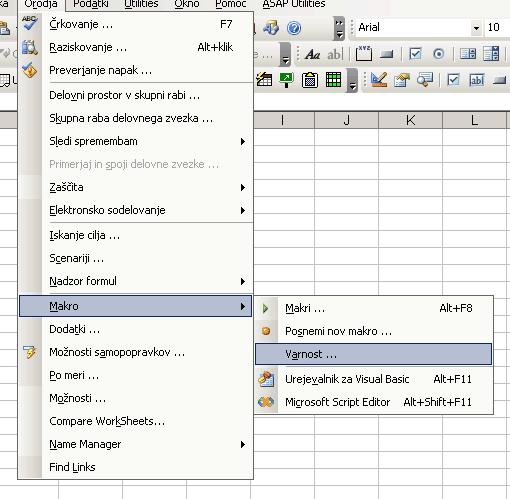
Task: Click the green signpost arrow toolbar icon
Action: [286, 80]
